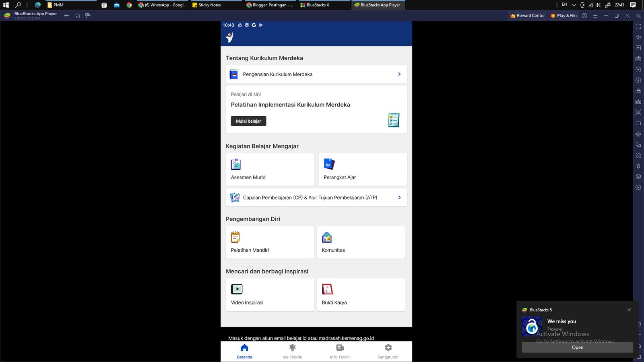The image size is (644, 362).
Task: Switch to Info Terkini tab
Action: tap(340, 351)
